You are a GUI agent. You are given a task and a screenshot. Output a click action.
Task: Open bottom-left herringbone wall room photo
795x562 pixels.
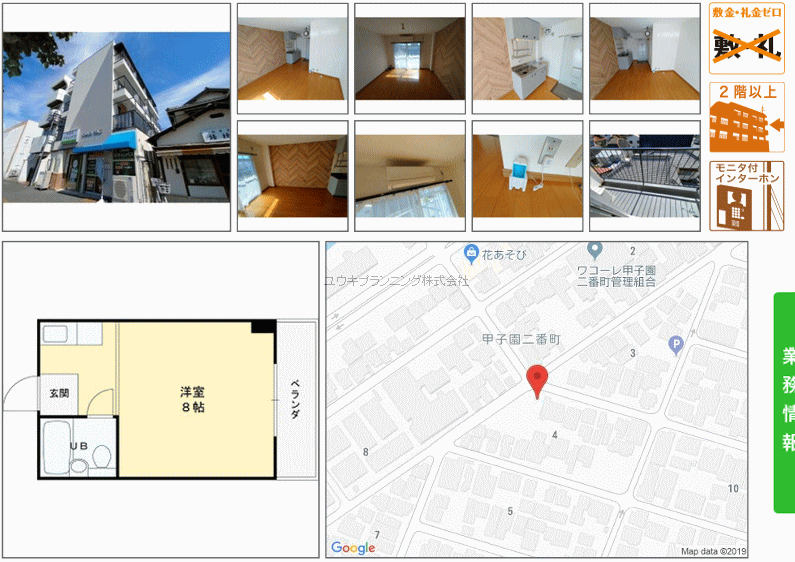click(292, 176)
